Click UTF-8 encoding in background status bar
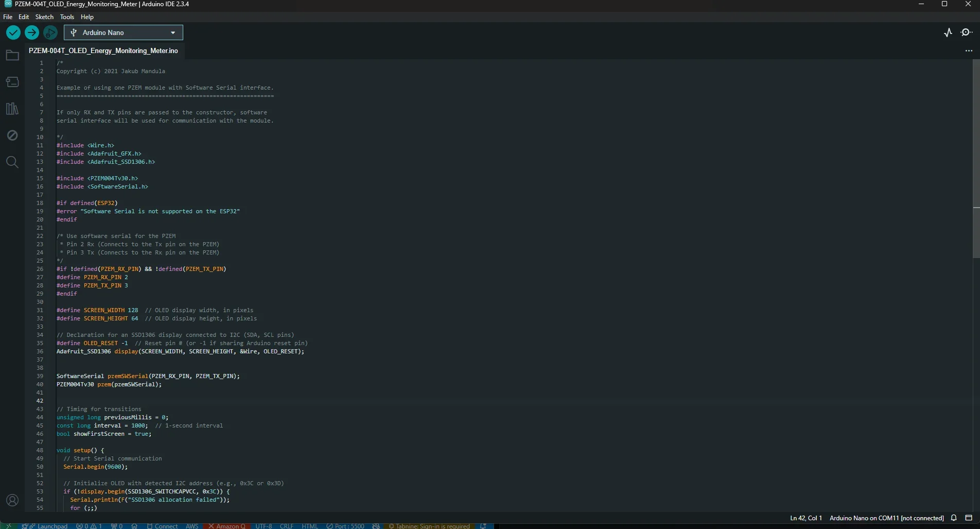The image size is (980, 529). tap(264, 526)
